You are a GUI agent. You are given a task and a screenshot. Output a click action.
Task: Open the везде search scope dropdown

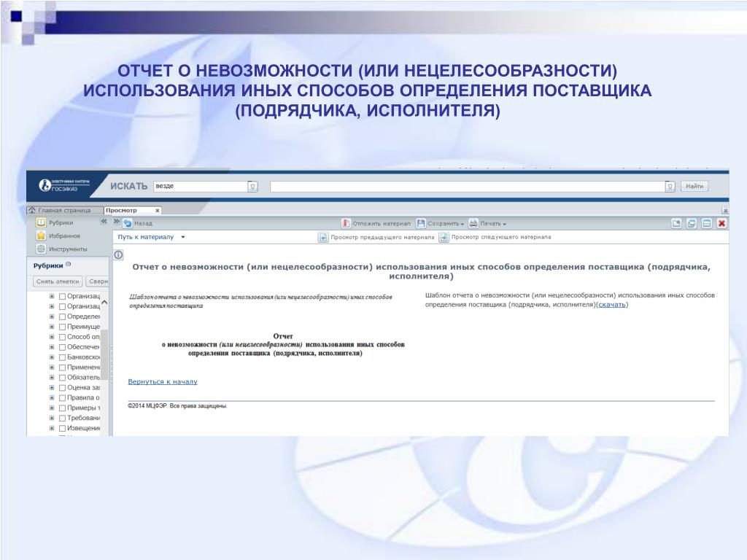click(x=252, y=186)
